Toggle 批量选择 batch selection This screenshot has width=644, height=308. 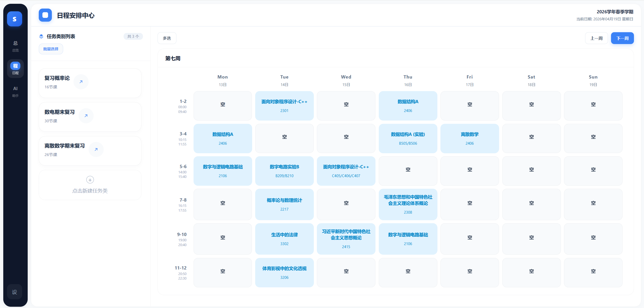coord(51,49)
